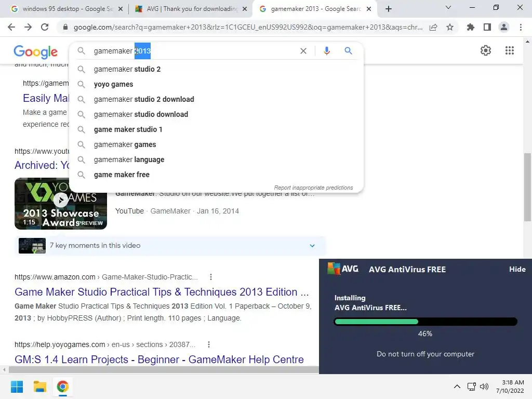
Task: Click Report inappropriate predictions
Action: [x=313, y=188]
